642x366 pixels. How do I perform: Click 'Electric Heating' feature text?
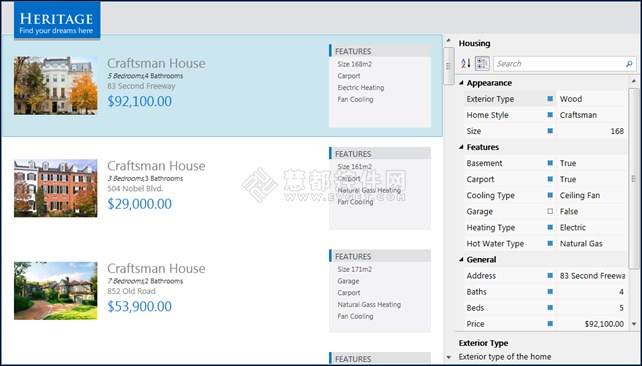coord(361,88)
